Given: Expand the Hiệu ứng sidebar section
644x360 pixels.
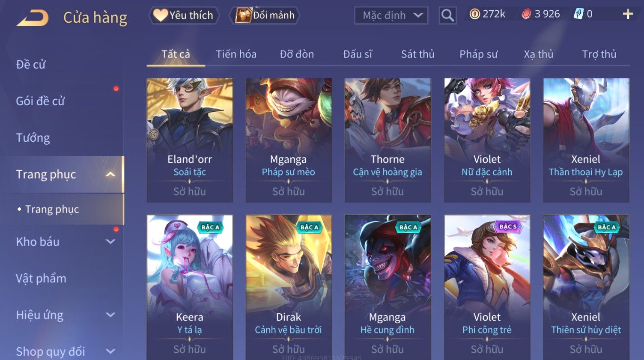Looking at the screenshot, I should pyautogui.click(x=110, y=315).
